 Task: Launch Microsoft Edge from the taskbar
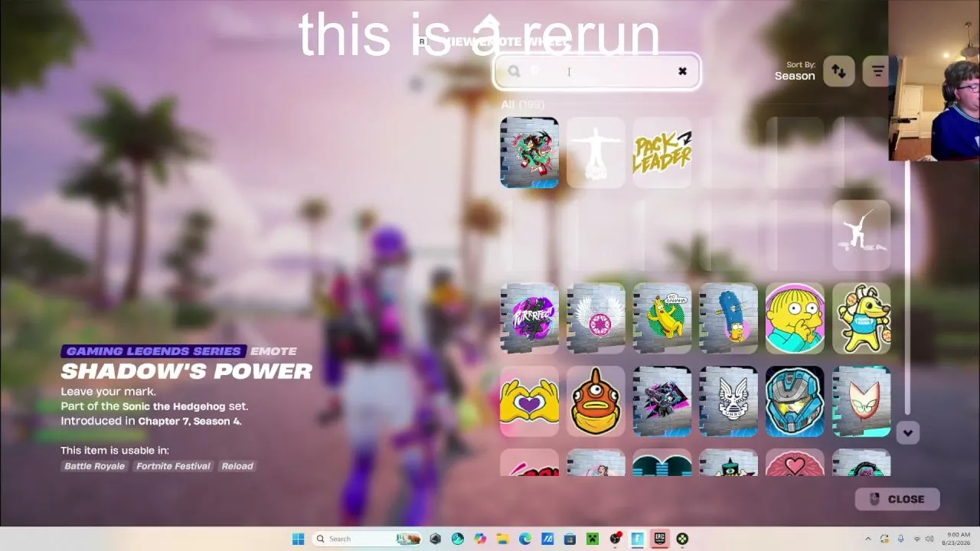pos(525,539)
